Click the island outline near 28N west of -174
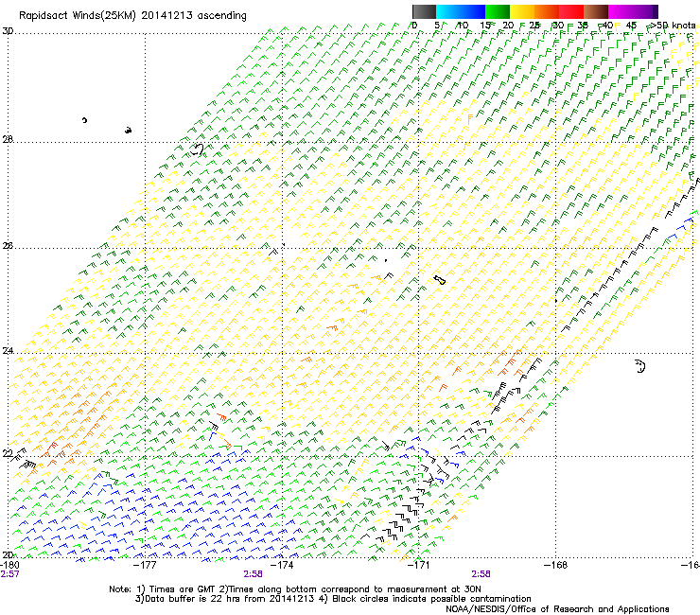 (x=197, y=149)
